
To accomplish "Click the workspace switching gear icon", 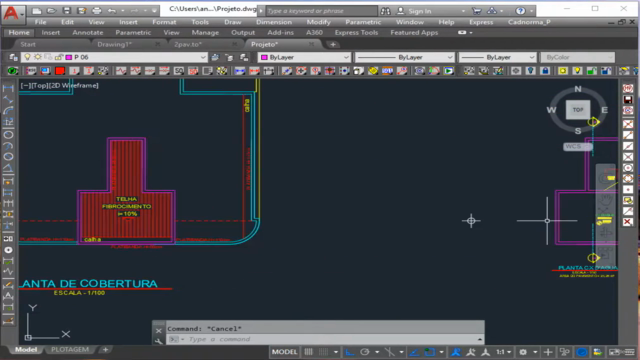I will point(523,352).
